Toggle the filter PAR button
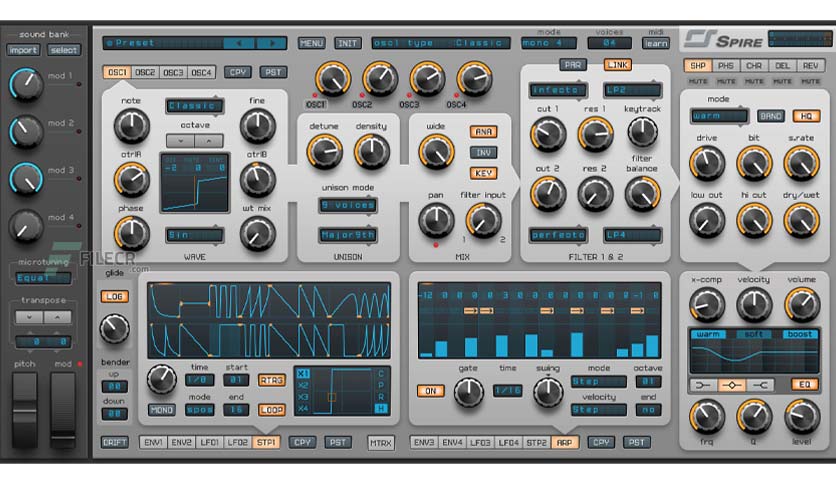 pyautogui.click(x=573, y=65)
